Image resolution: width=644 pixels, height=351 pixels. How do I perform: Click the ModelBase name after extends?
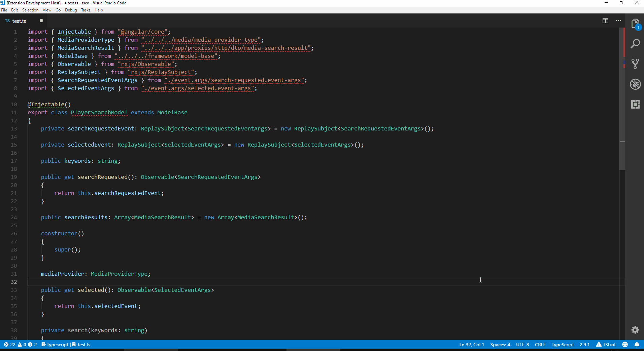(172, 112)
